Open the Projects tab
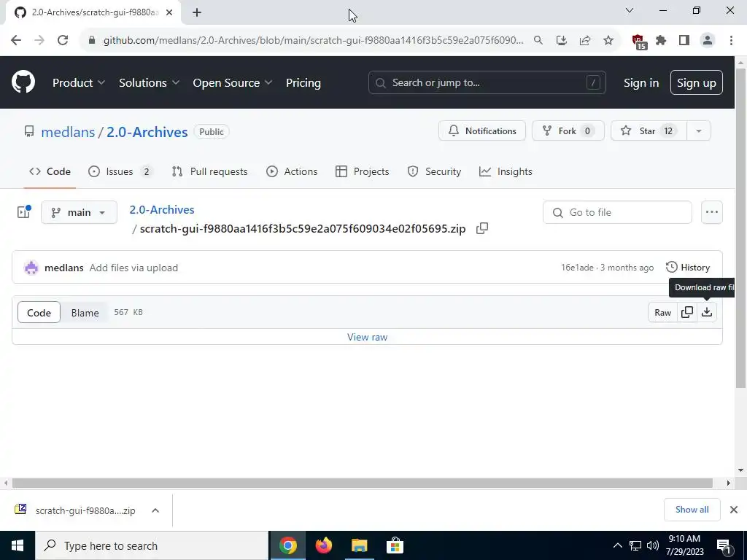Viewport: 747px width, 560px height. [362, 171]
